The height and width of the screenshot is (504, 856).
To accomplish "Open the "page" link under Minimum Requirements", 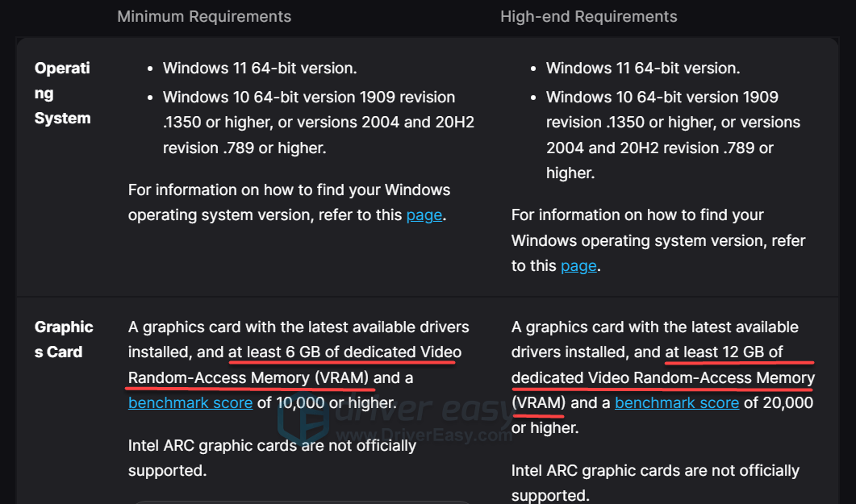I will [424, 215].
